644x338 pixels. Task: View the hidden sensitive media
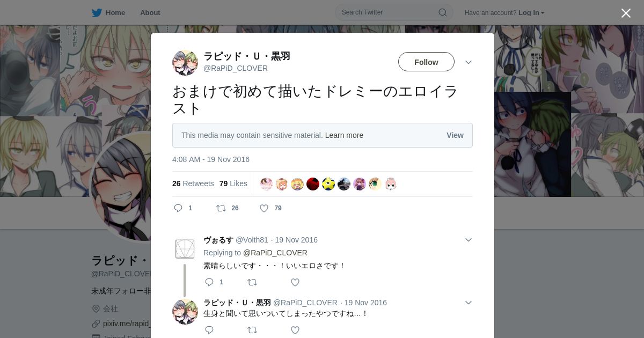click(455, 135)
